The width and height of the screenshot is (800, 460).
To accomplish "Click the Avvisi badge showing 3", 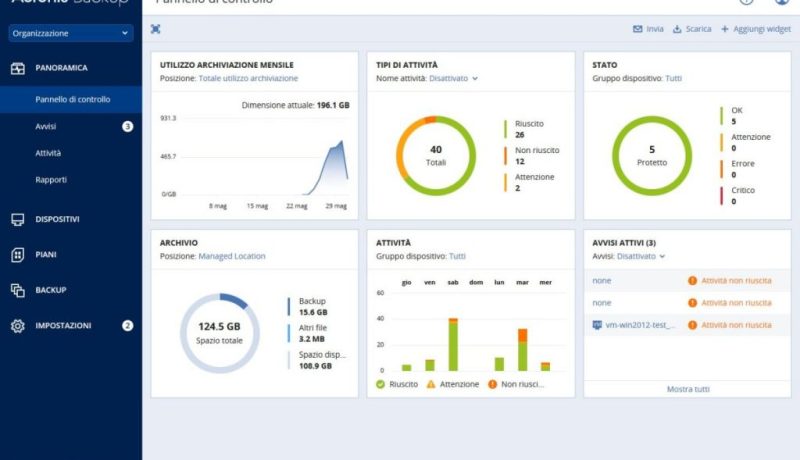I will coord(128,126).
